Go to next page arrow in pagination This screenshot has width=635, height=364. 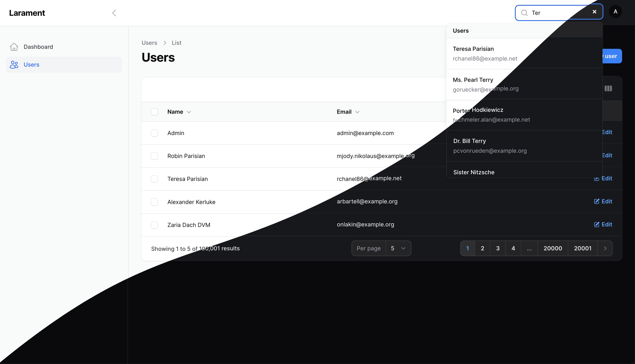coord(605,248)
